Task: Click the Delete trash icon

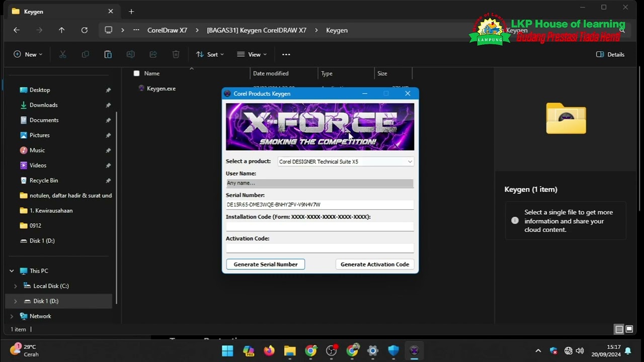Action: [176, 54]
